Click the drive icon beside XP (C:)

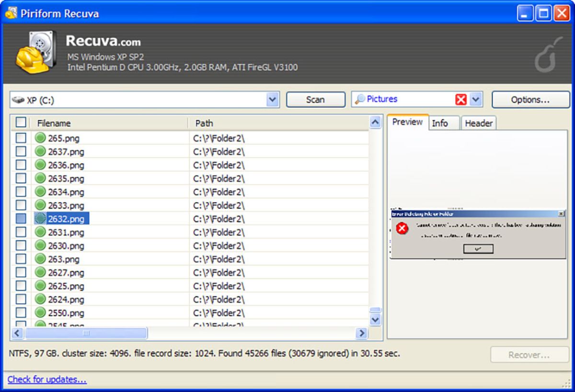click(x=19, y=100)
